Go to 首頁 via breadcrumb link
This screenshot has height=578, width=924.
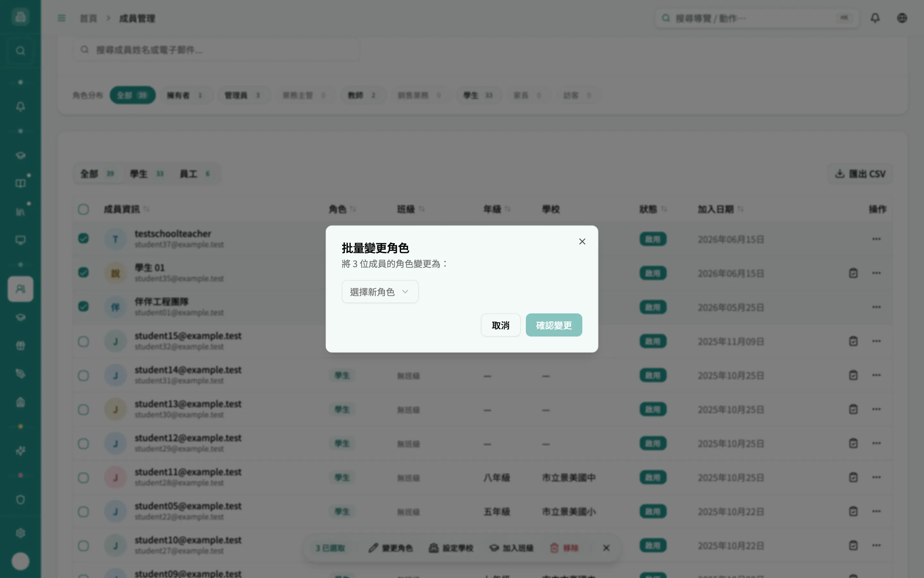(88, 18)
